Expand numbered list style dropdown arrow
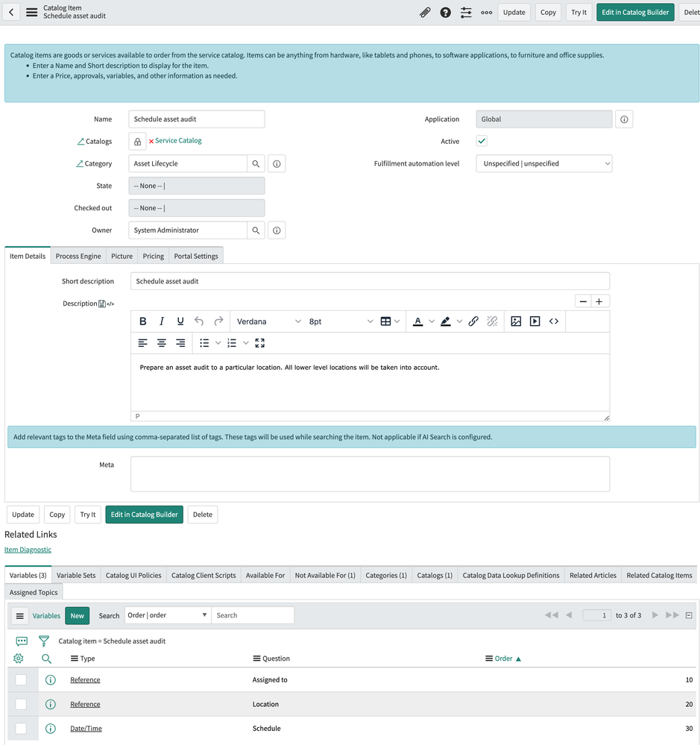Viewport: 700px width, 745px height. (x=245, y=343)
